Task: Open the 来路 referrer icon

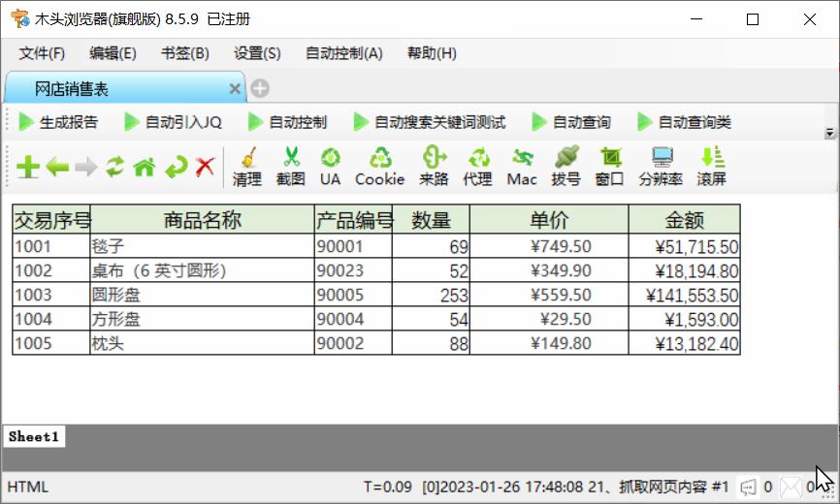Action: (x=434, y=167)
